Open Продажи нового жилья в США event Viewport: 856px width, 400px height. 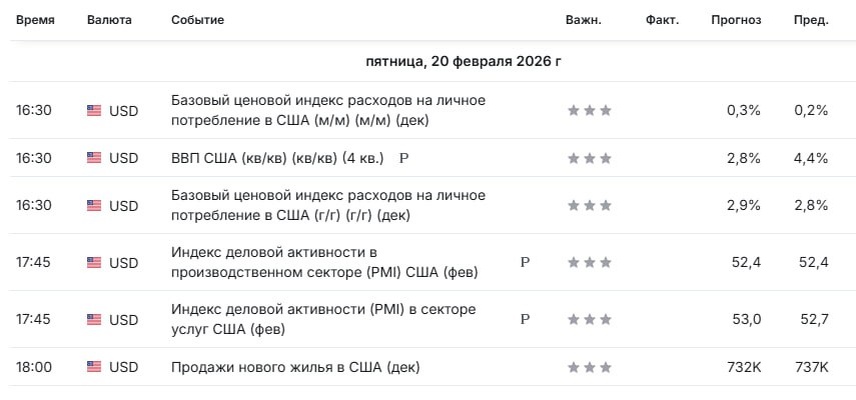[295, 367]
